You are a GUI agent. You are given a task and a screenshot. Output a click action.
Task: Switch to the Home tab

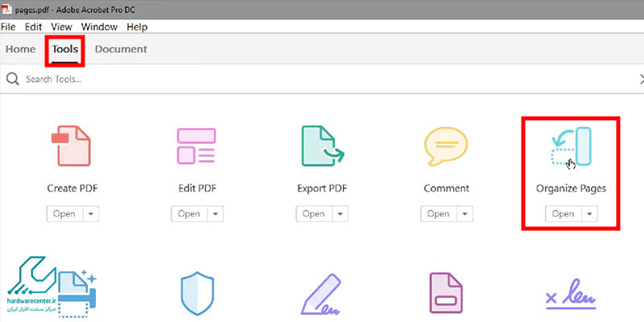21,49
